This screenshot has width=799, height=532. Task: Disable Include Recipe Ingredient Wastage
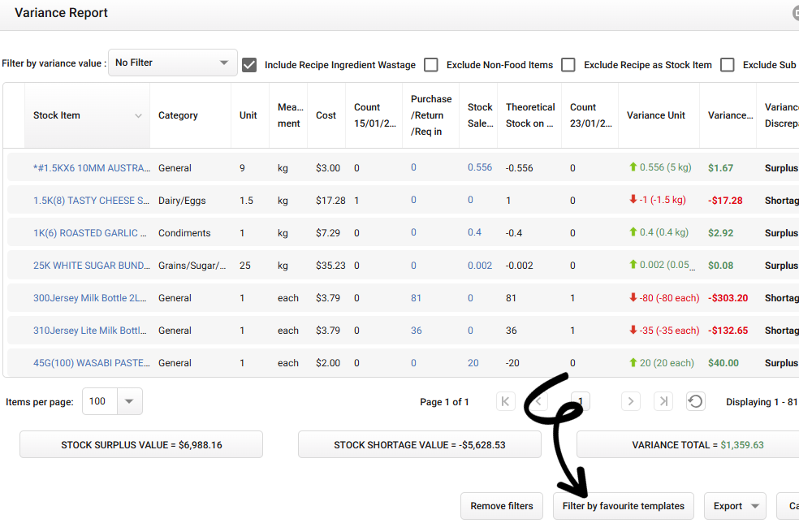pos(248,65)
